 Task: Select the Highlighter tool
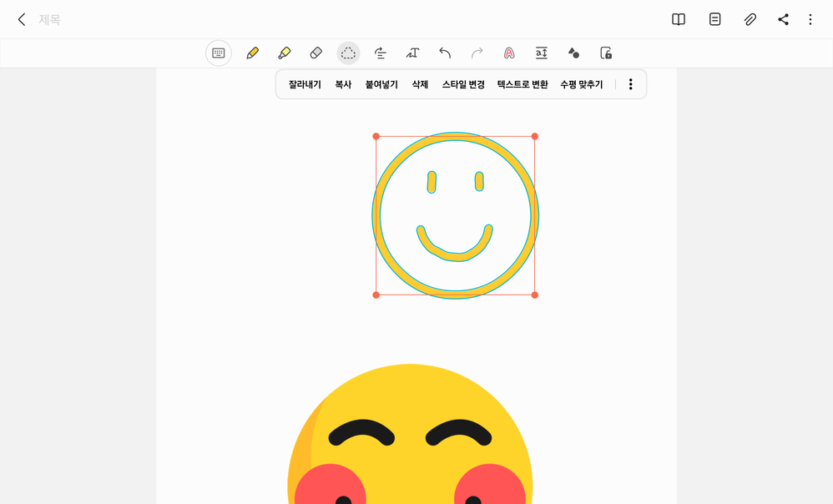click(x=285, y=53)
